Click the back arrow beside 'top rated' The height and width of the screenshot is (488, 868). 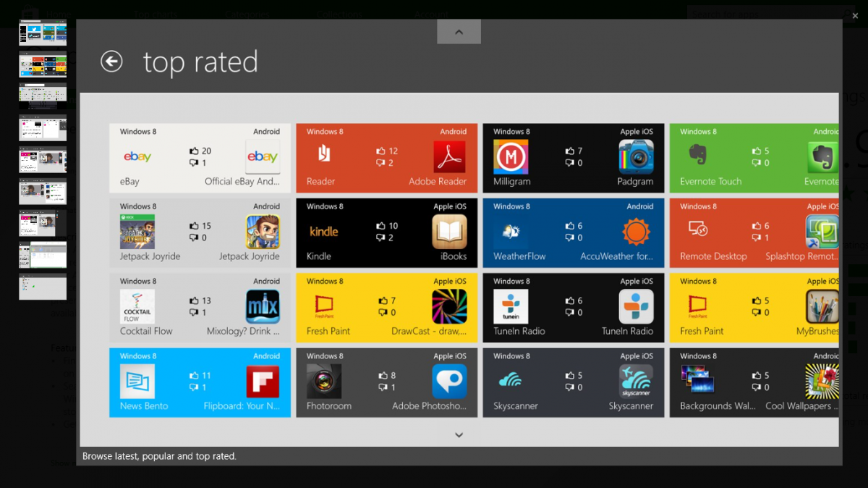111,62
